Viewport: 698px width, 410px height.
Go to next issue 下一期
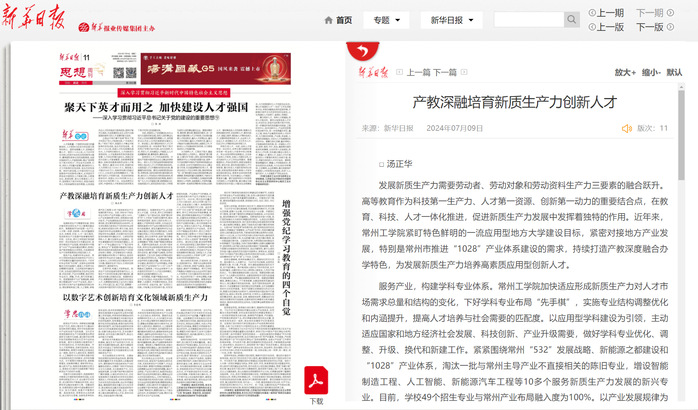pos(655,13)
